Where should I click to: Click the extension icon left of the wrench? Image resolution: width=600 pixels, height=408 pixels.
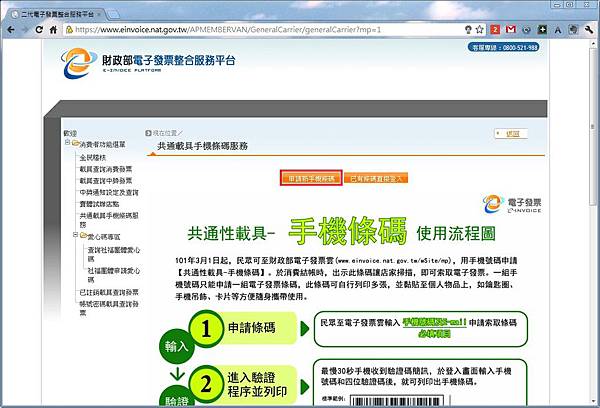573,29
